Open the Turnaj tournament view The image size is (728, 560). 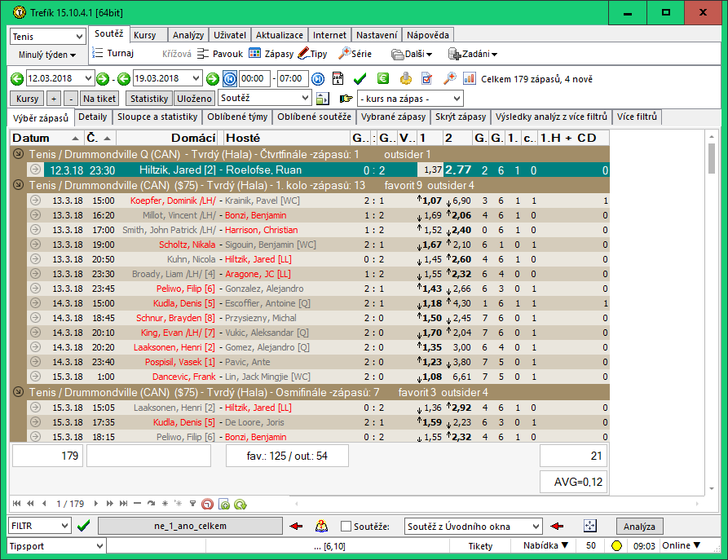113,54
